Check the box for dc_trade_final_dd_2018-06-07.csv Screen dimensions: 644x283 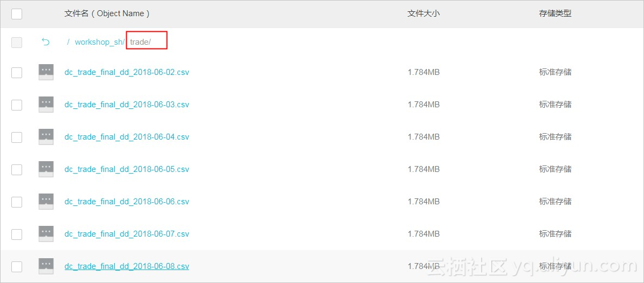[16, 234]
